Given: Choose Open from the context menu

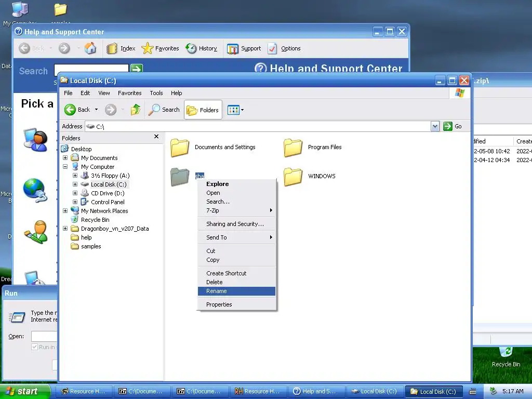Looking at the screenshot, I should 236,193.
